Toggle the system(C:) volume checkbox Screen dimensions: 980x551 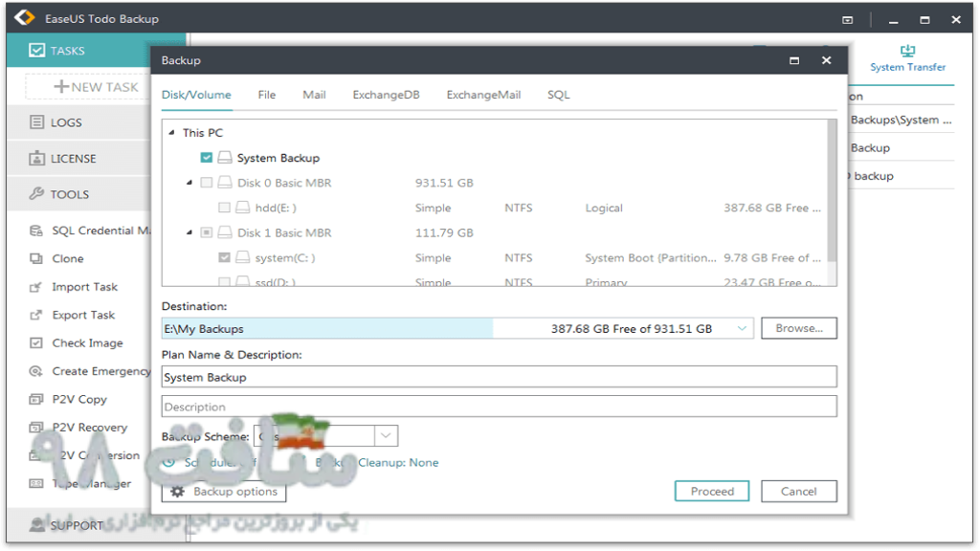pos(224,257)
